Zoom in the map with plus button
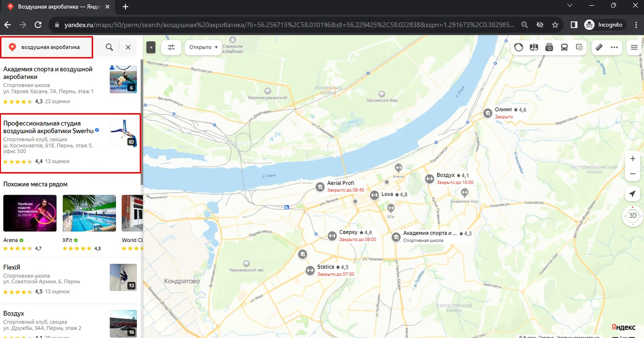The width and height of the screenshot is (644, 338). [633, 159]
